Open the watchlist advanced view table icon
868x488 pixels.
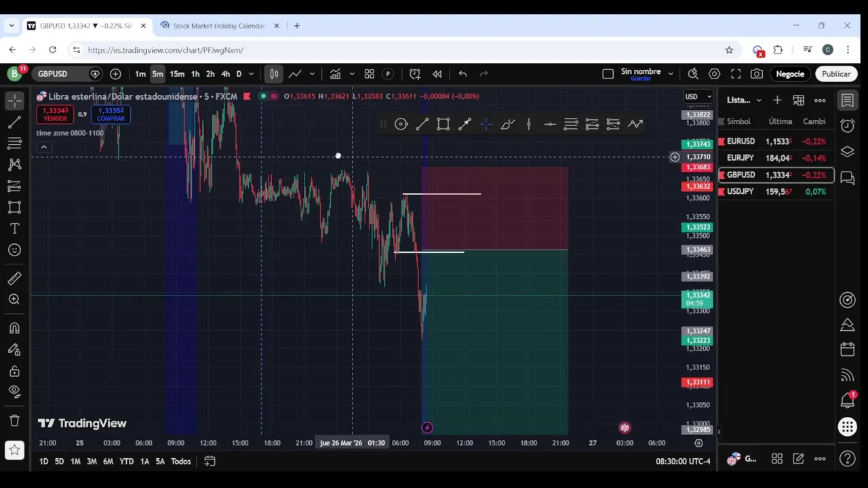[x=798, y=100]
